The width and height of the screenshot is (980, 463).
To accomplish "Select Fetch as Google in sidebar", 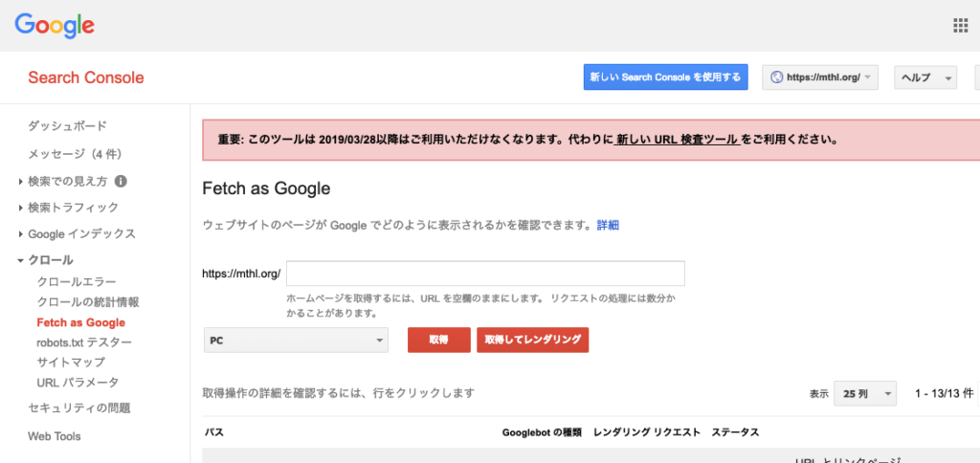I will point(81,322).
